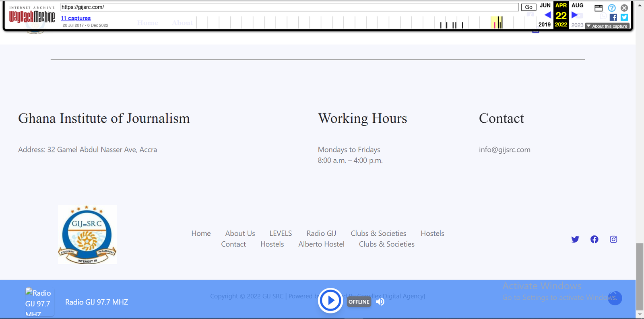Share capture on Twitter in Wayback toolbar

[x=624, y=17]
